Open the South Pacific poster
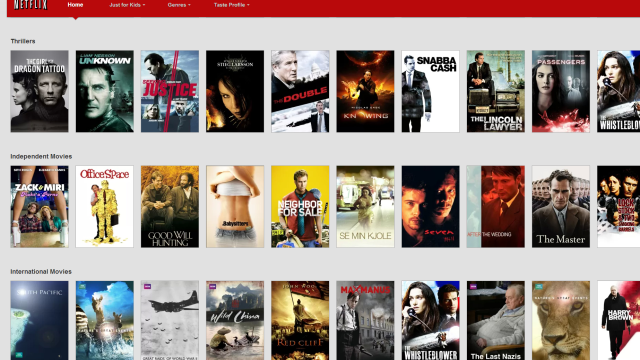The width and height of the screenshot is (640, 360). [x=40, y=320]
